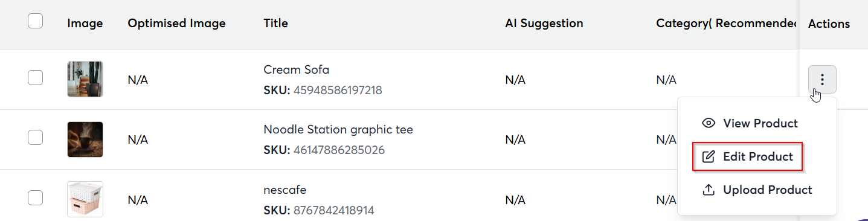Open the Cream Sofa product thumbnail

[x=85, y=79]
